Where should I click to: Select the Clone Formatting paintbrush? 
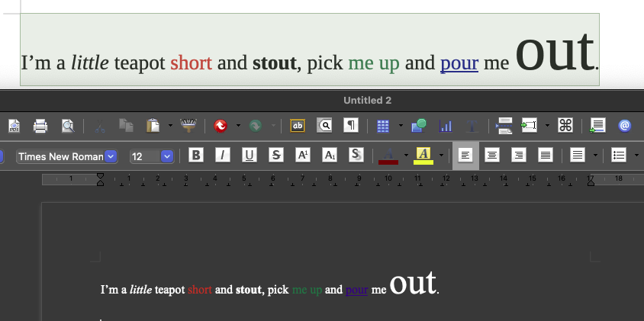188,126
